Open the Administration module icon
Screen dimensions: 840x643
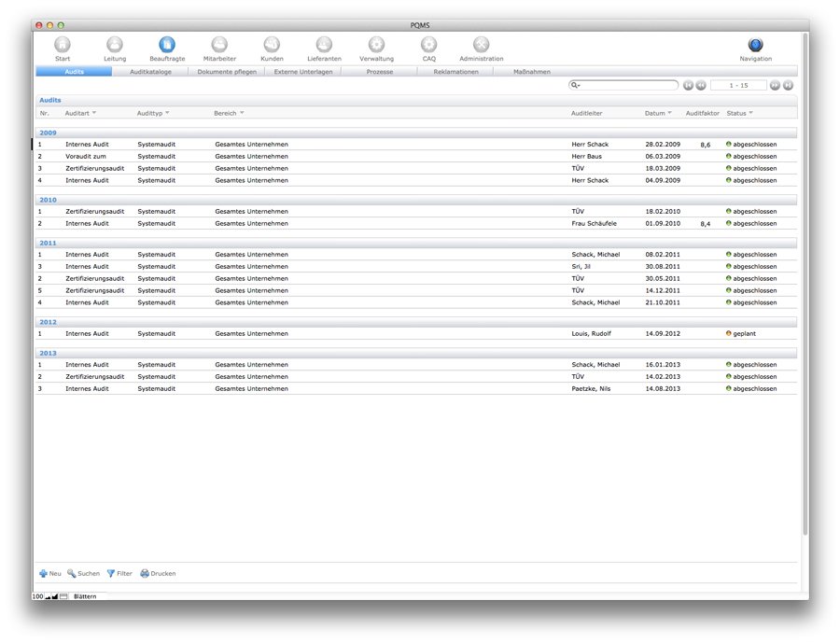coord(481,44)
